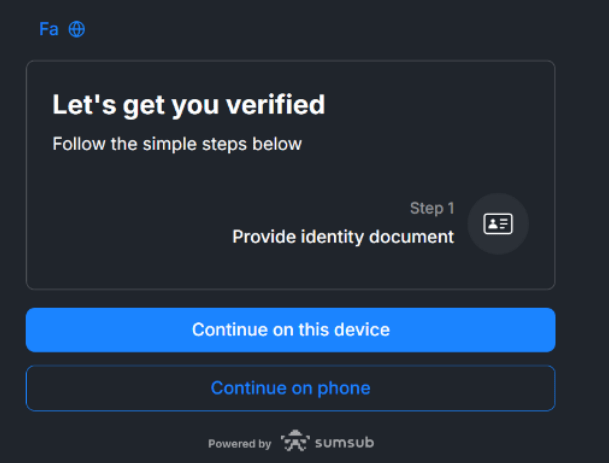Click the word device on the blue button
This screenshot has height=463, width=609.
363,329
